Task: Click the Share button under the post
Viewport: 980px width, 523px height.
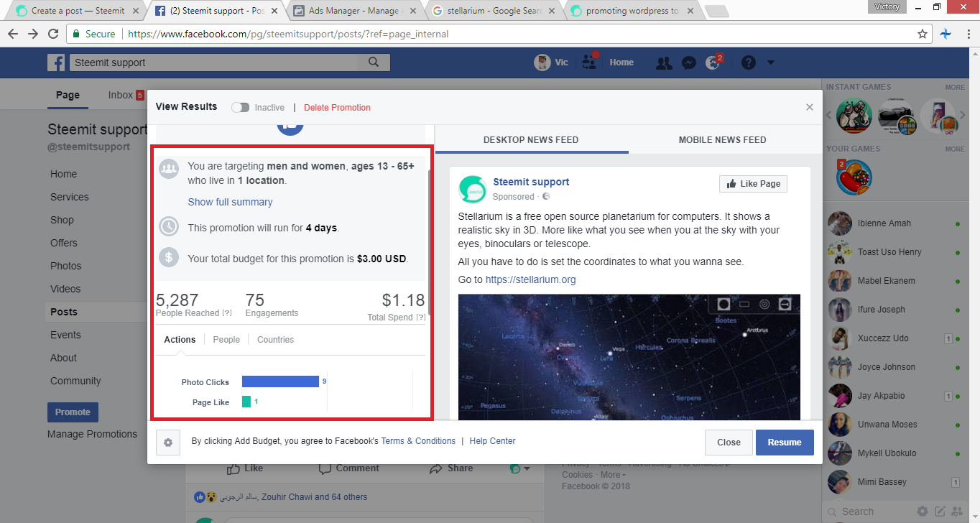Action: pos(451,468)
